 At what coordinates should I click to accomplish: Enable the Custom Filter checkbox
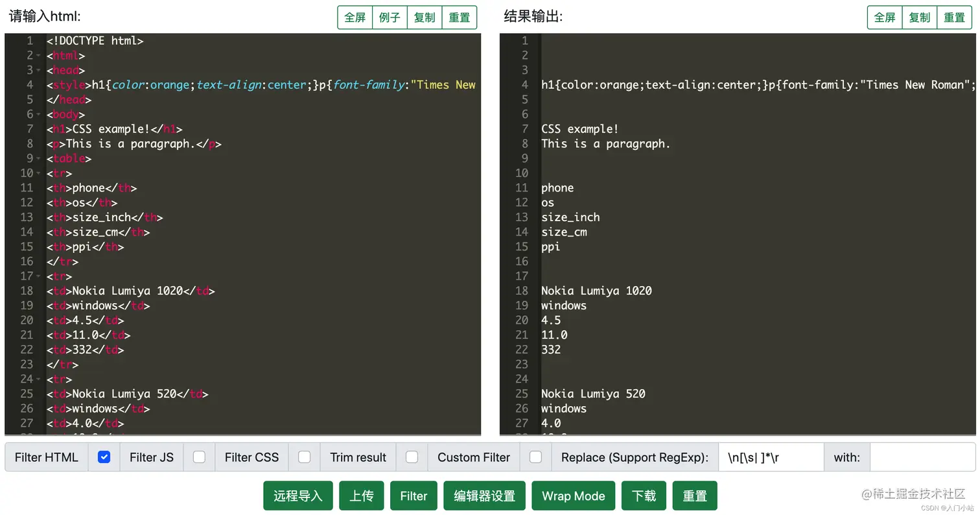click(535, 457)
